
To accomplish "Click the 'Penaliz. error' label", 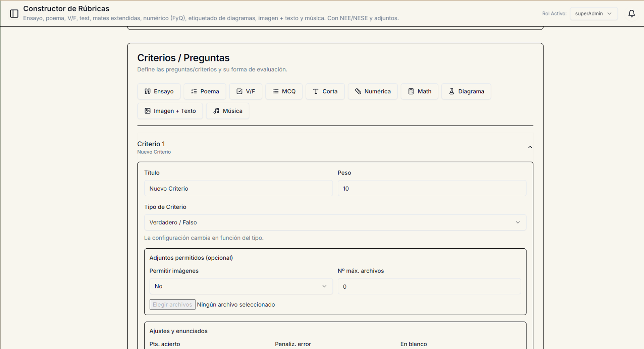I will [293, 344].
